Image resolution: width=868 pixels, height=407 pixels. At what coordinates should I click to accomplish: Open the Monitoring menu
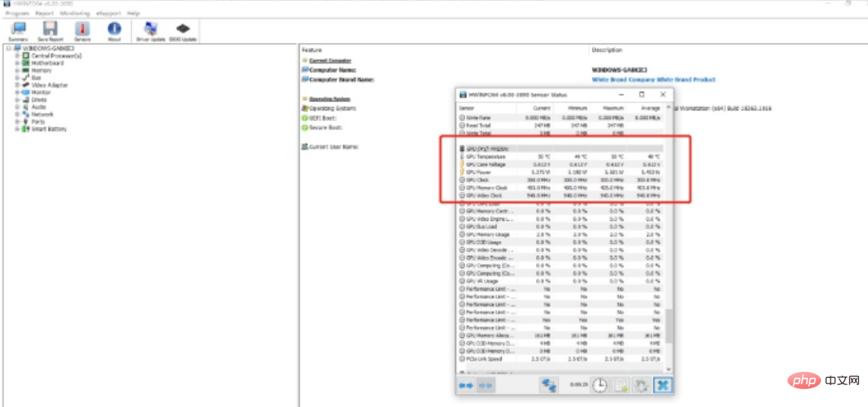point(75,13)
